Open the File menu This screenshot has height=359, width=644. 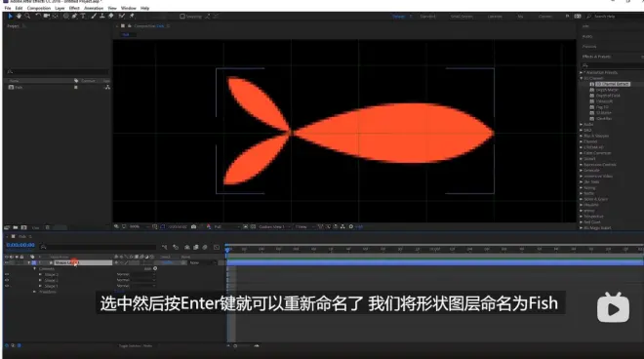click(8, 8)
